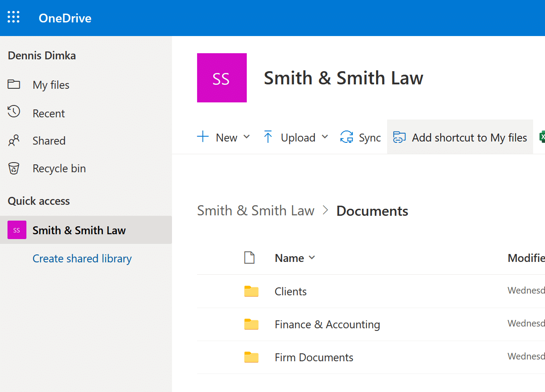Click the New plus icon

pos(203,137)
